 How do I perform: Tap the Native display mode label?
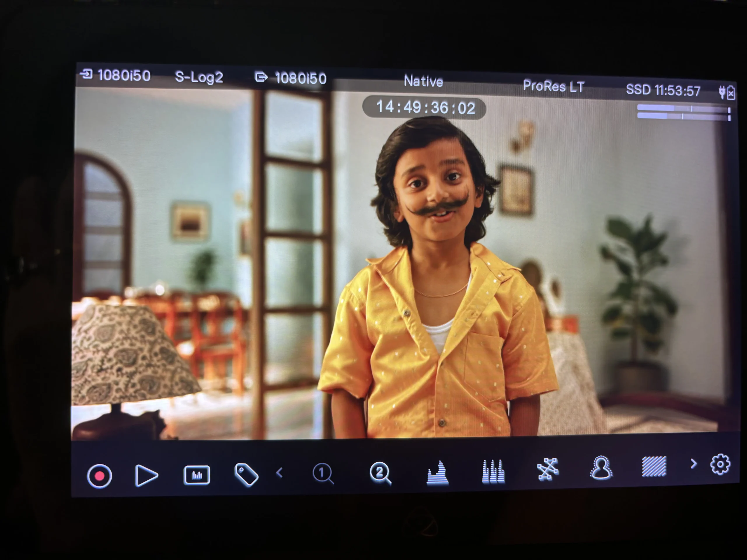pos(423,81)
